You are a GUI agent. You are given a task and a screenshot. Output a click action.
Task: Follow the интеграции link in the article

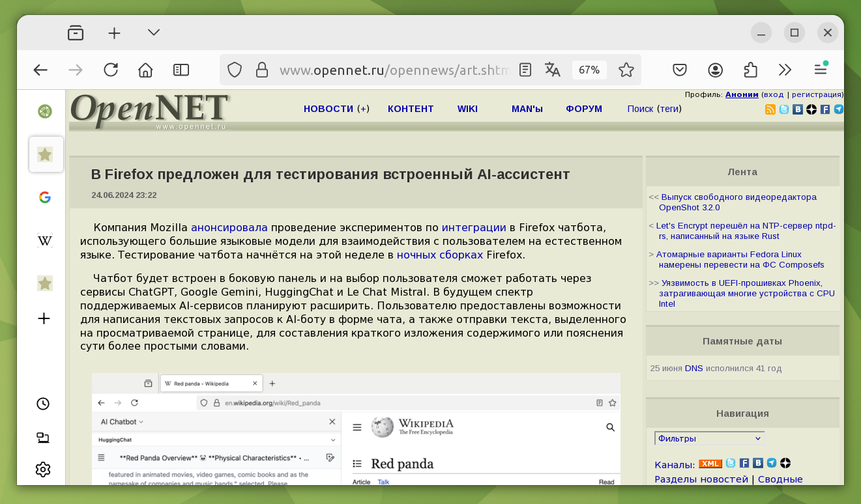pos(474,227)
